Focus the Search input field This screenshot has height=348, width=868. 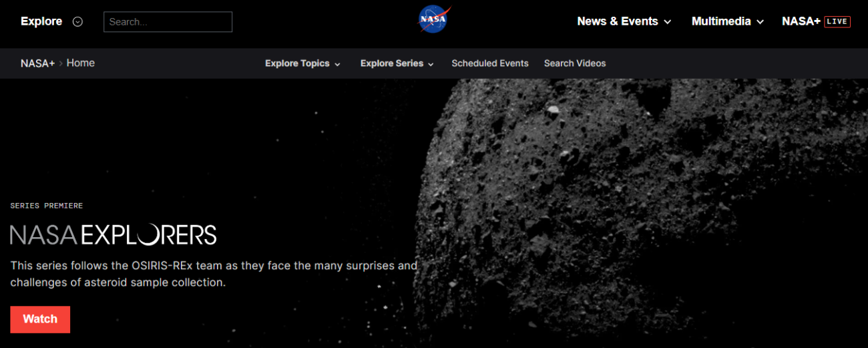(168, 21)
